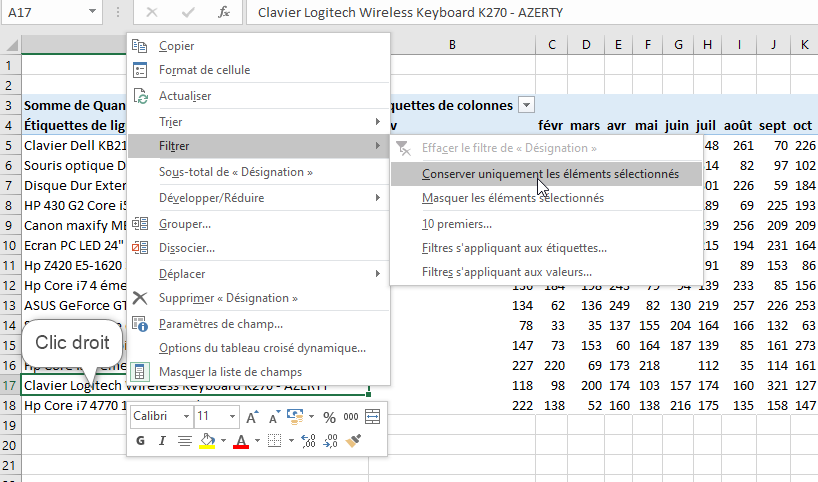This screenshot has width=818, height=482.
Task: Open the Filtrer submenu entry
Action: coord(258,146)
